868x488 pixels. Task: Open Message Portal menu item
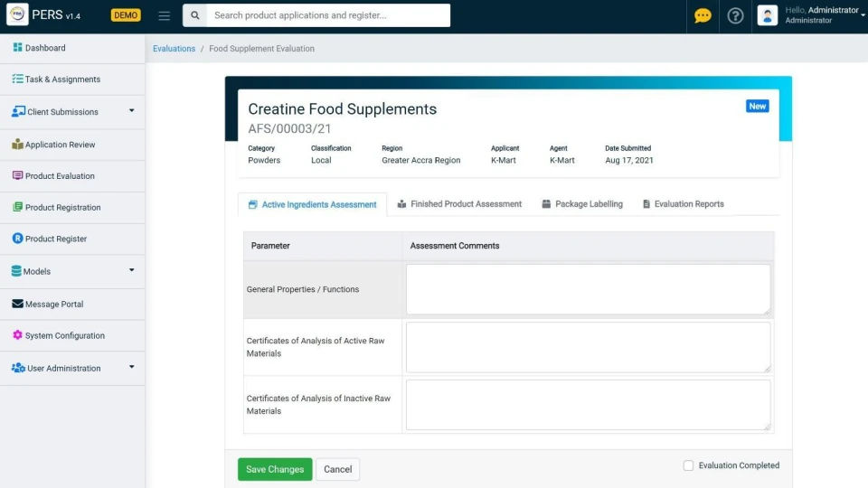click(x=72, y=305)
